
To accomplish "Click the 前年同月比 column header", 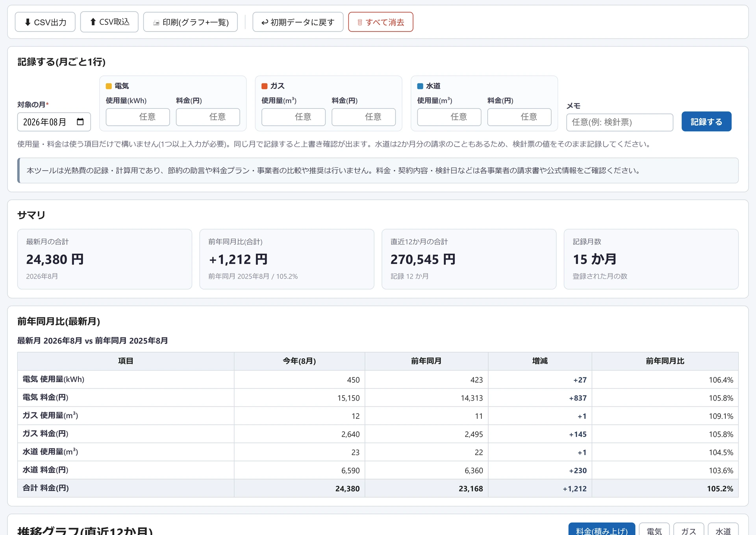I will (x=665, y=361).
